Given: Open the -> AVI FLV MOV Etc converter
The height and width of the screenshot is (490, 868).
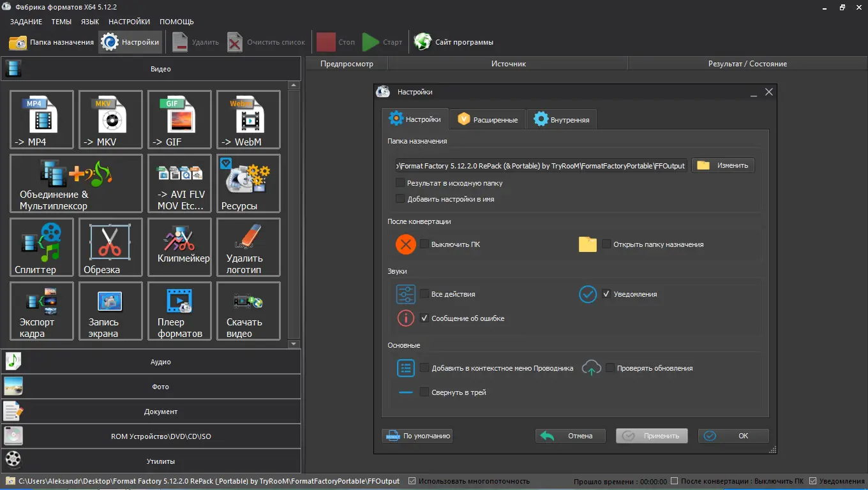Looking at the screenshot, I should [180, 184].
